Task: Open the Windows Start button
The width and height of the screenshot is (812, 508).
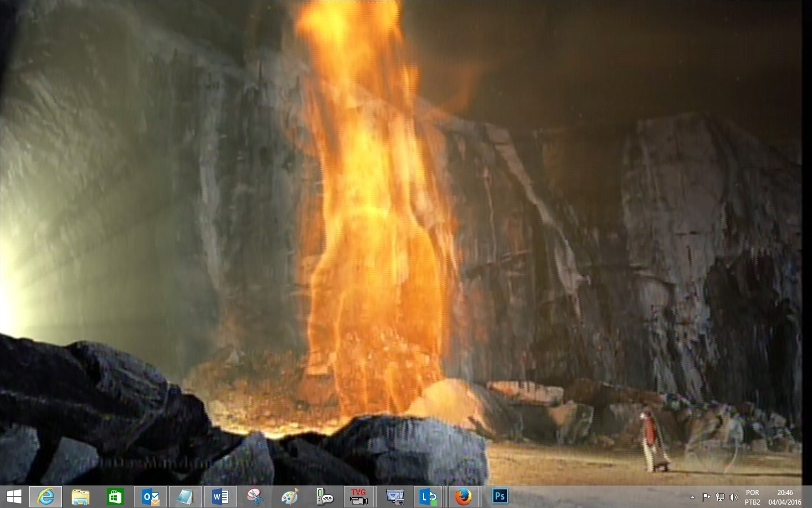Action: [x=14, y=497]
